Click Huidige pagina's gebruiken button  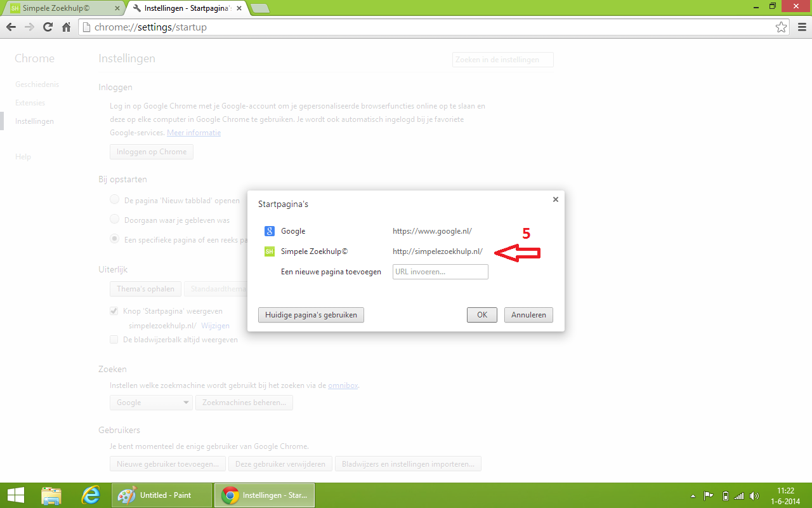tap(311, 315)
